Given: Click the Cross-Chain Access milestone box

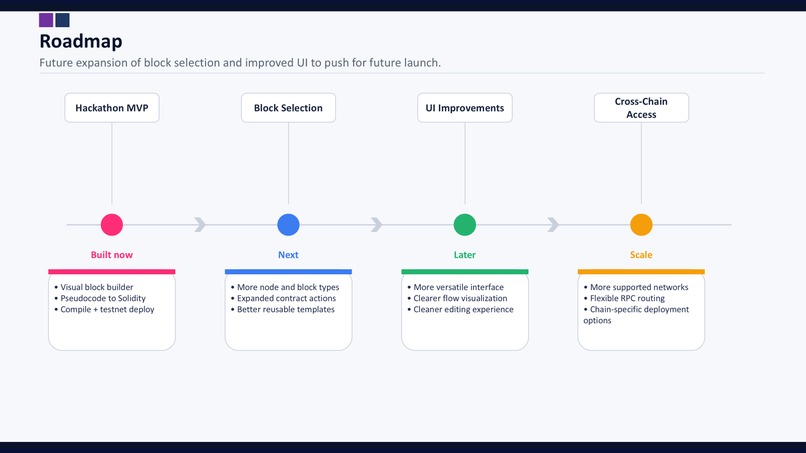Looking at the screenshot, I should (x=641, y=107).
